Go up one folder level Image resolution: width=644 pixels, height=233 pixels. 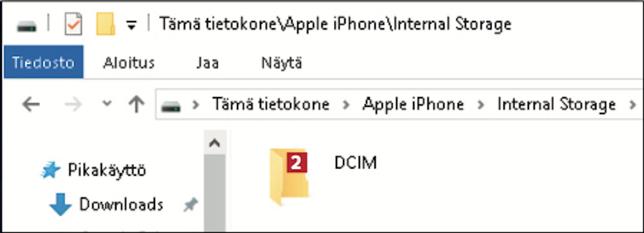pyautogui.click(x=137, y=104)
